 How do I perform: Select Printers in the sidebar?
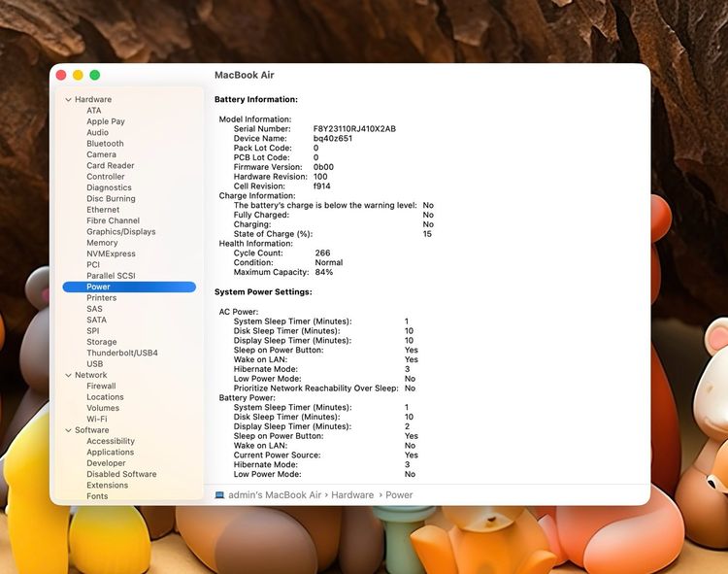point(102,297)
